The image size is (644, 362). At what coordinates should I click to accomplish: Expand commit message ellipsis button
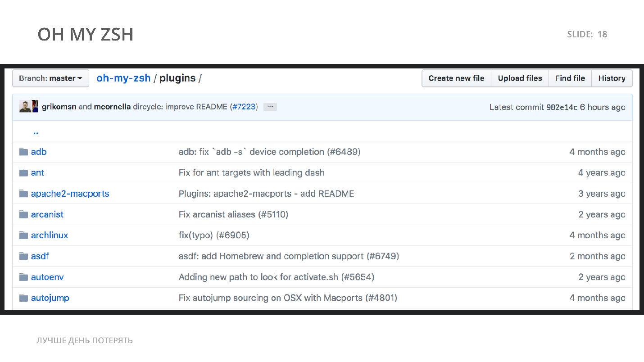[270, 107]
